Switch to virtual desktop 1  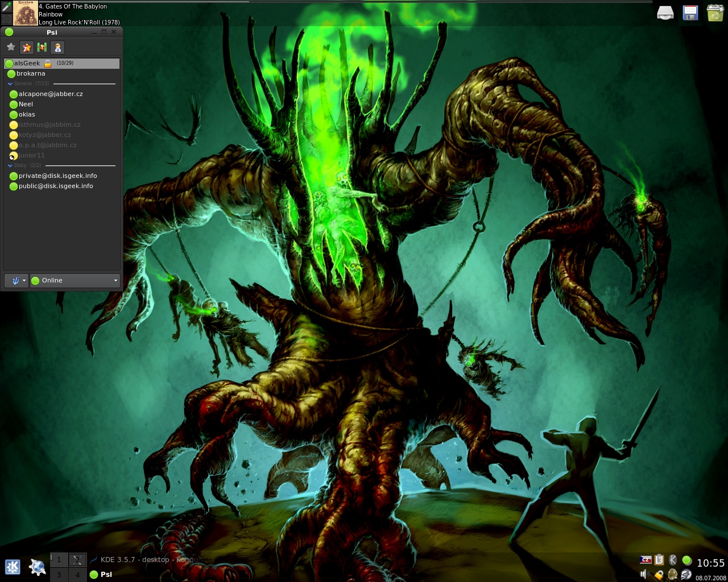[59, 560]
